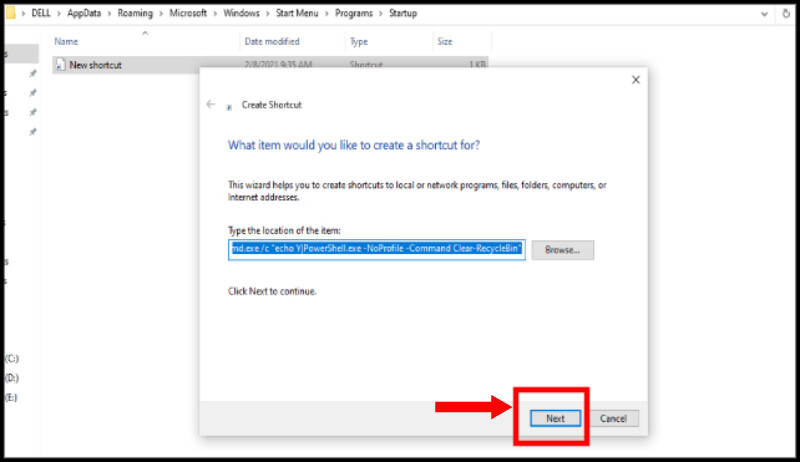Click the folder icon in the address bar
Screen dimensions: 800x462
[10, 13]
